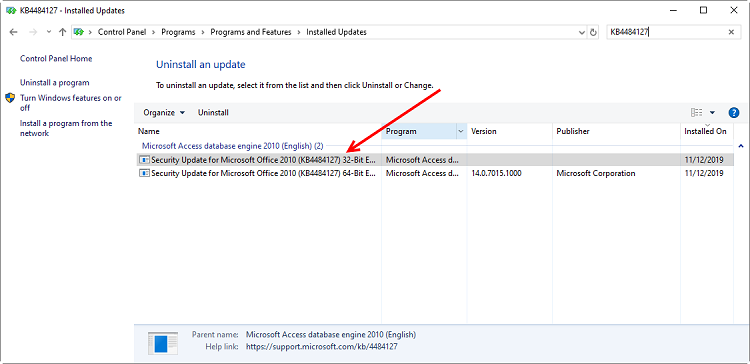Click the 64-Bit update item icon
The height and width of the screenshot is (364, 750).
click(x=143, y=173)
